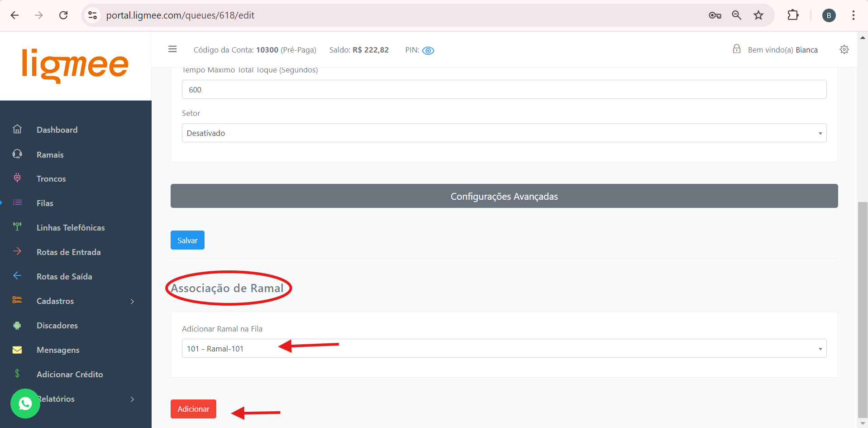Image resolution: width=868 pixels, height=428 pixels.
Task: Bookmark this page with the star icon
Action: (758, 15)
